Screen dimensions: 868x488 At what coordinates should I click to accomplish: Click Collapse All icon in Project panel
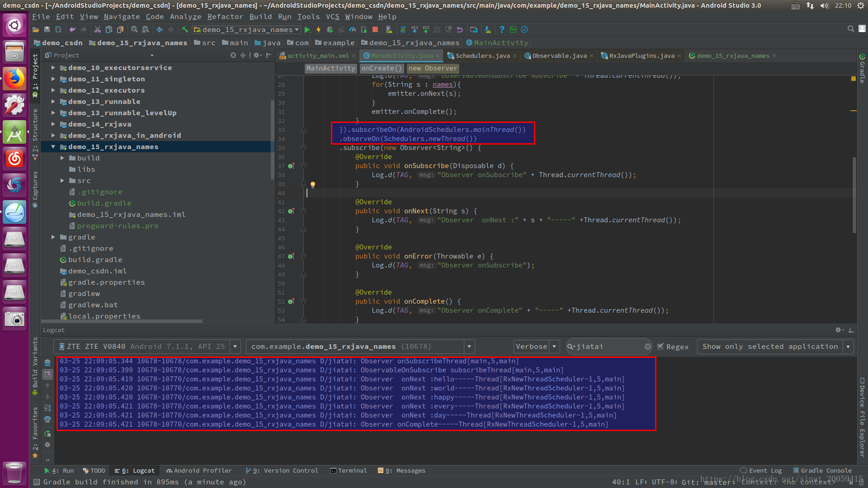(x=243, y=55)
